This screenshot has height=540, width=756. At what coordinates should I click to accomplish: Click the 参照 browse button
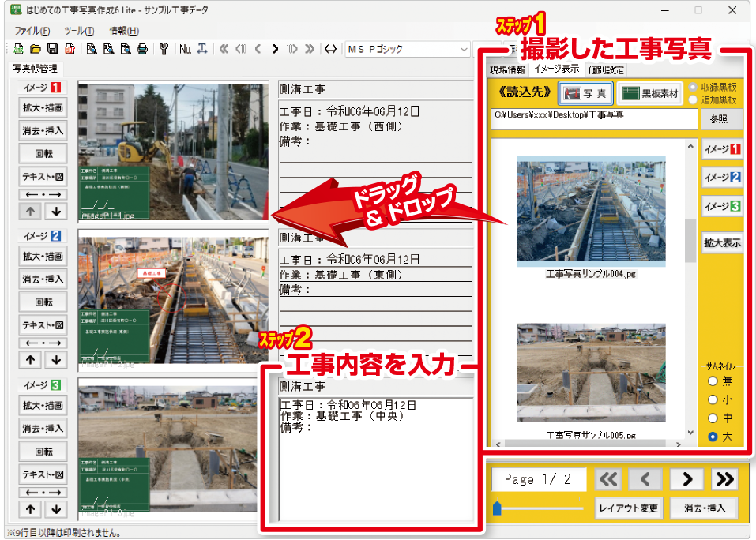(720, 119)
